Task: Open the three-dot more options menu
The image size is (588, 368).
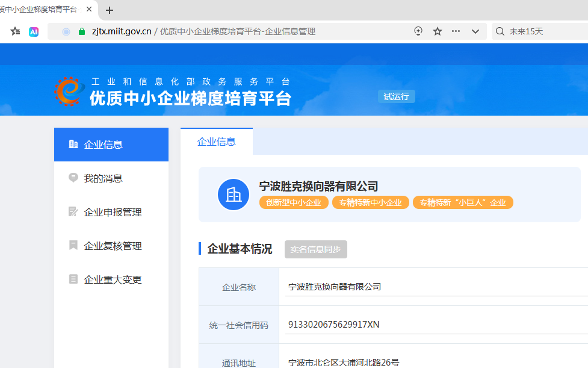Action: pyautogui.click(x=456, y=31)
